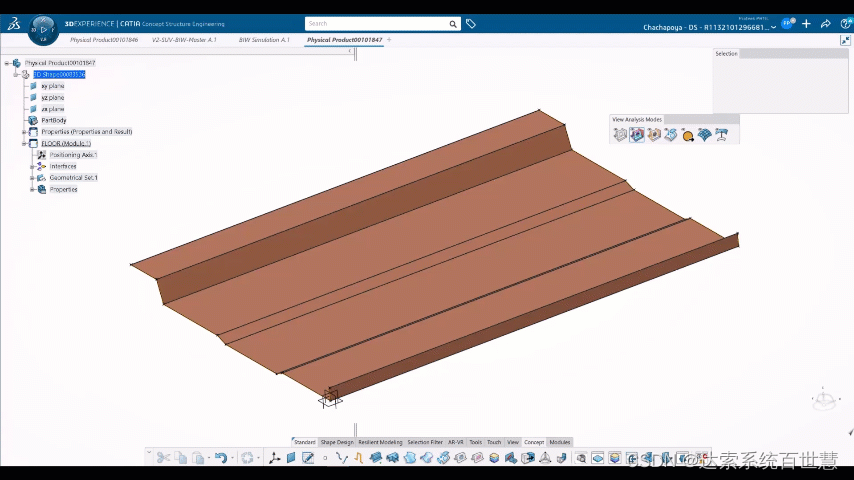Add a new tab with plus button
Viewport: 854px width, 480px height.
point(389,40)
